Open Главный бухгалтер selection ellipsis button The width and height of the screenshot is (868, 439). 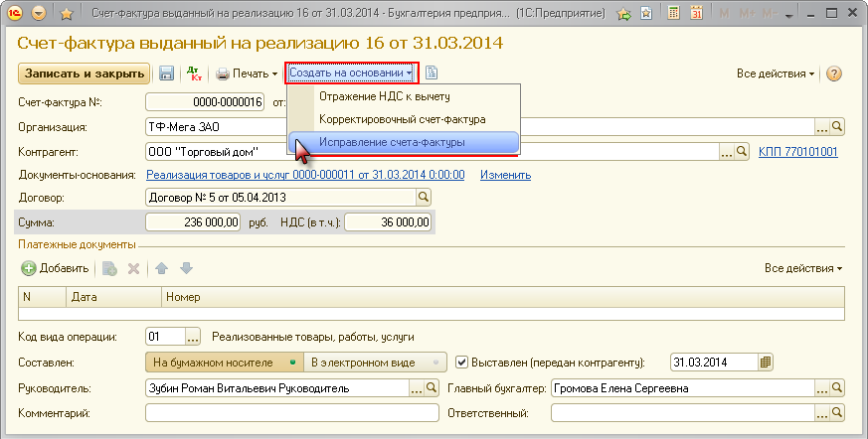point(822,388)
